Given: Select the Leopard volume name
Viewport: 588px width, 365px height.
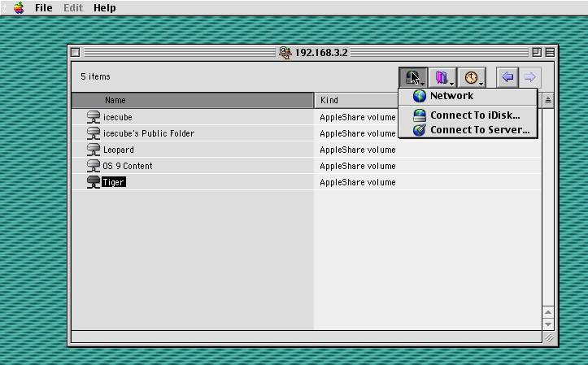Looking at the screenshot, I should tap(119, 150).
